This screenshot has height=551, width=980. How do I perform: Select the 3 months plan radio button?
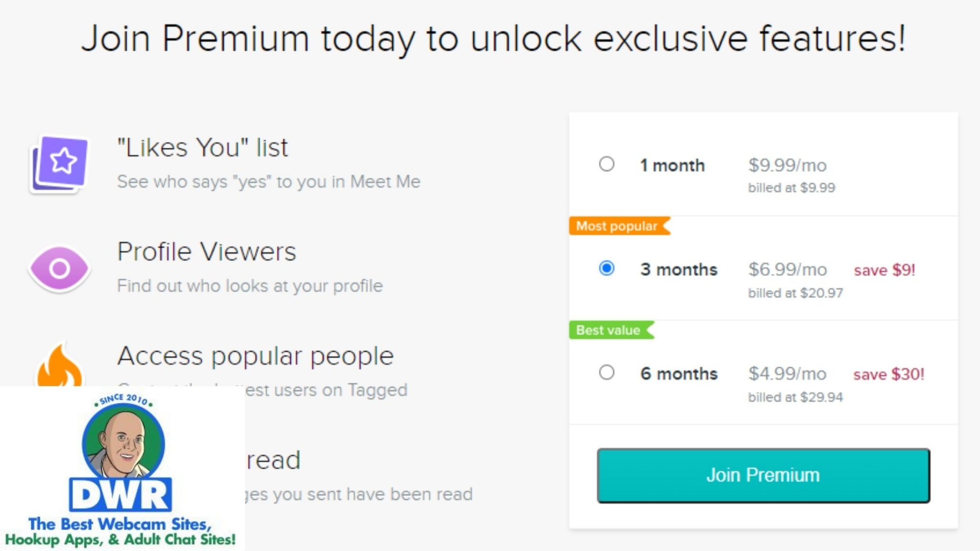click(607, 269)
